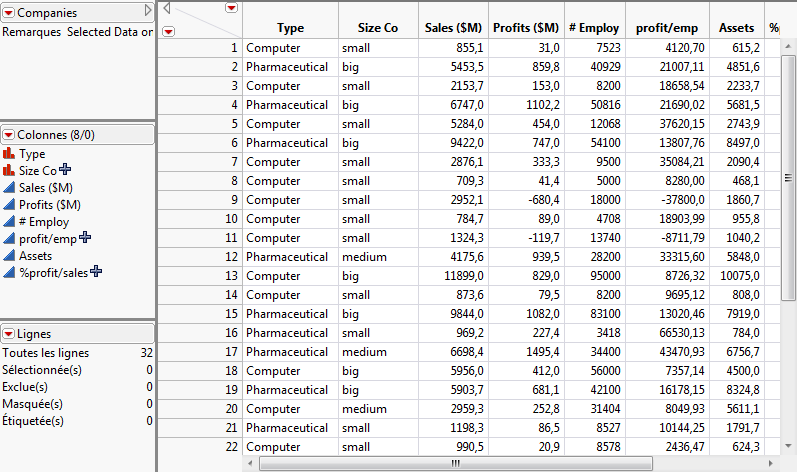The image size is (797, 472).
Task: Open rows red triangle menu above row numbers
Action: [167, 31]
